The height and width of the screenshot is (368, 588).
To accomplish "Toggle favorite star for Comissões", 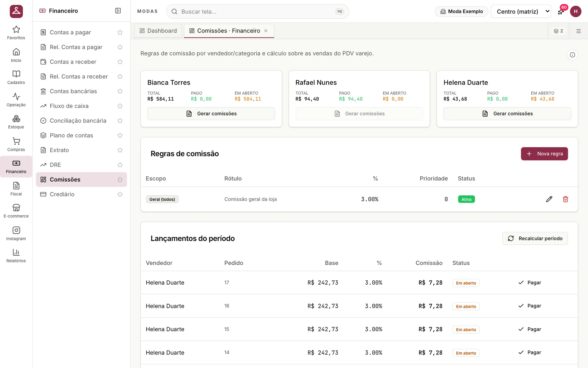I will click(x=120, y=180).
